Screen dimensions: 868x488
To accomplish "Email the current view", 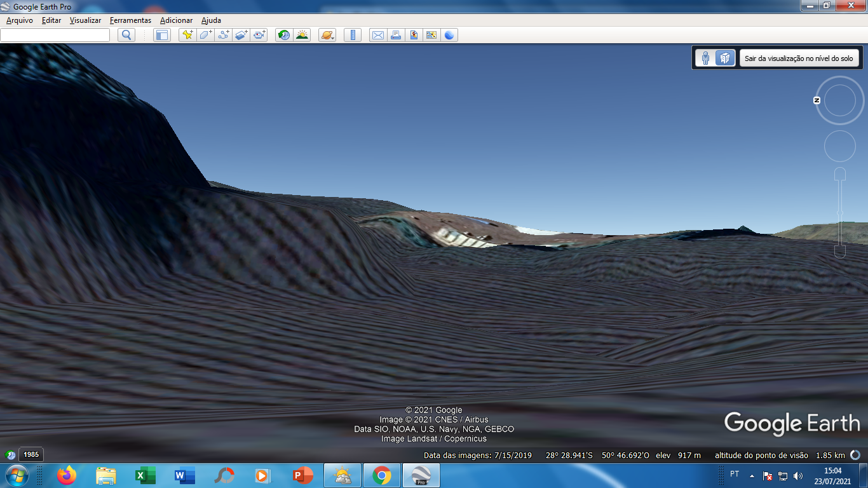I will (x=378, y=35).
